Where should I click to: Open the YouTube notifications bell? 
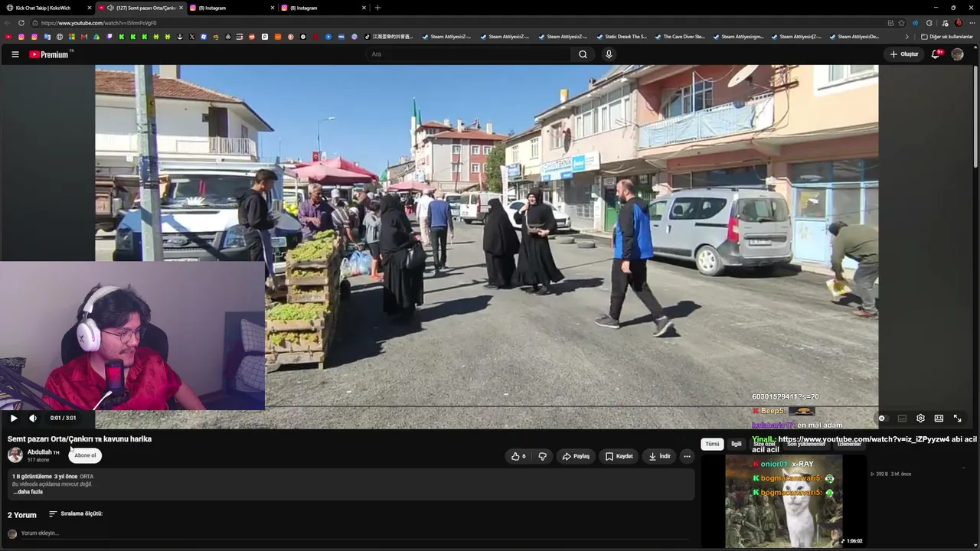(936, 54)
